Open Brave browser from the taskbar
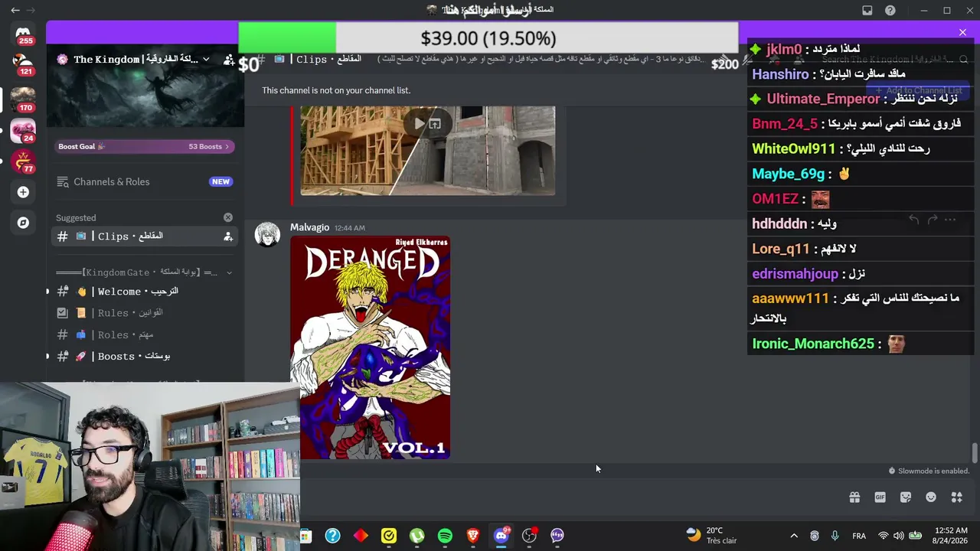The image size is (980, 551). tap(473, 536)
